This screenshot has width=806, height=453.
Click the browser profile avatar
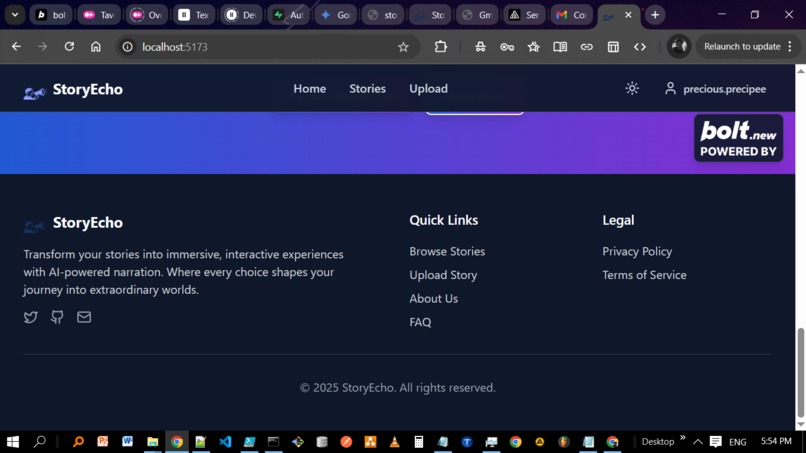point(679,47)
